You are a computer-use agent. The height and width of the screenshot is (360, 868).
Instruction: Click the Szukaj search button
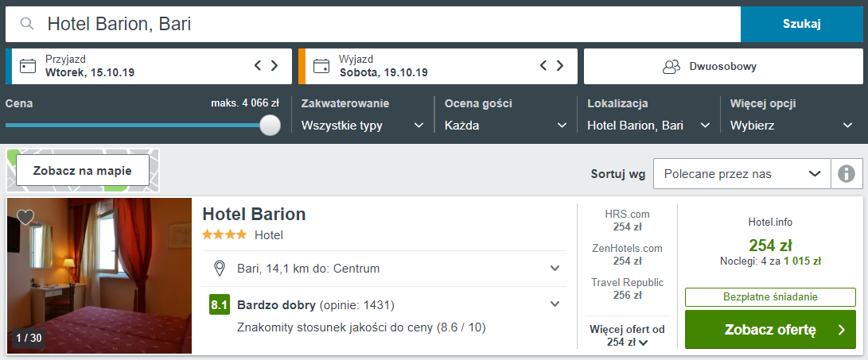pos(801,24)
